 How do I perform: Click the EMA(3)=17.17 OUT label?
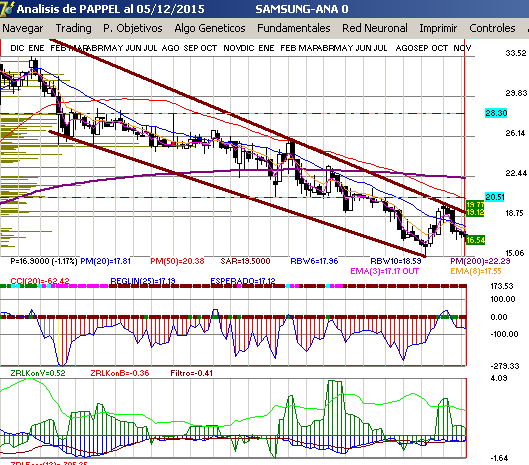(384, 271)
